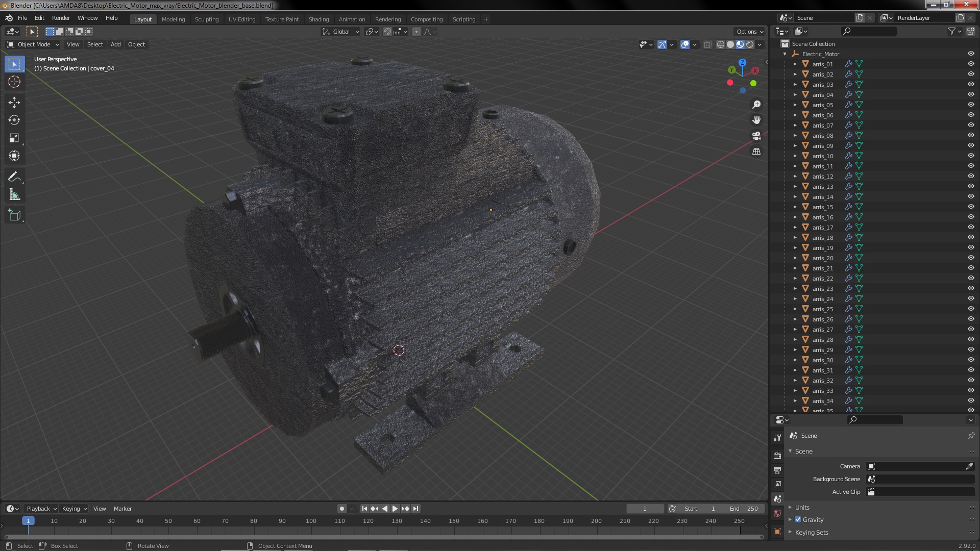Open the File menu

click(22, 18)
